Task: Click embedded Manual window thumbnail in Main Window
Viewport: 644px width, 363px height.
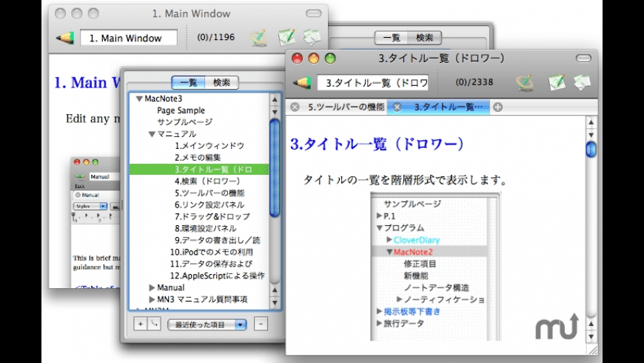Action: pos(96,222)
